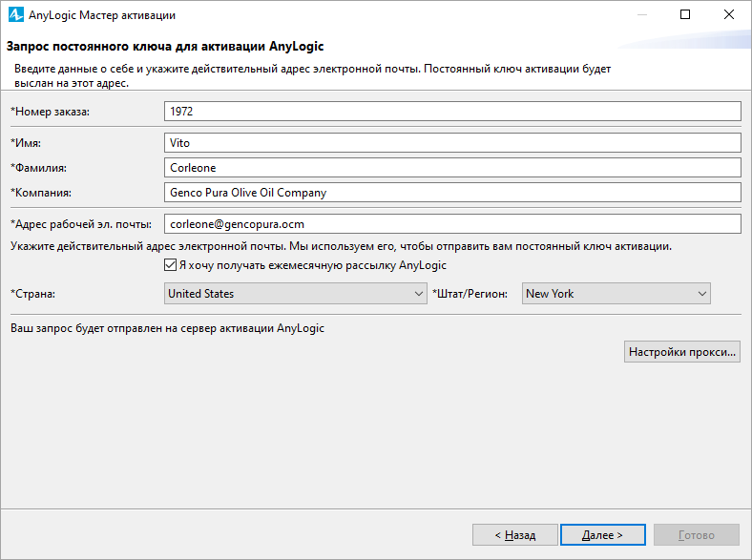Open Настройки прокси... proxy settings
Image resolution: width=752 pixels, height=560 pixels.
pyautogui.click(x=682, y=351)
